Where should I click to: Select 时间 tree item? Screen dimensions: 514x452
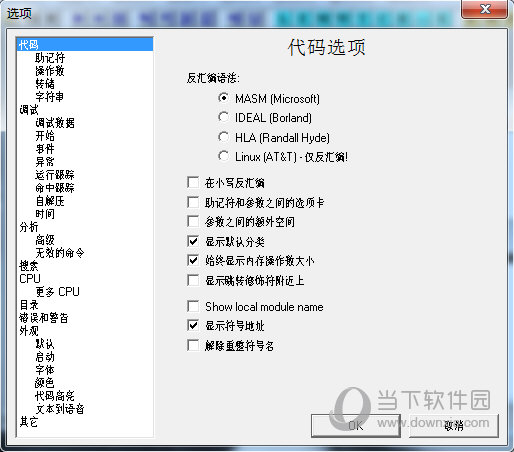(x=45, y=214)
